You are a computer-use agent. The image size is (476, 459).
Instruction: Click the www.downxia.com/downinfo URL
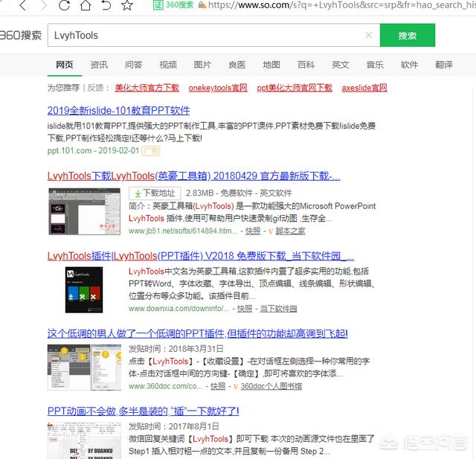[x=178, y=309]
